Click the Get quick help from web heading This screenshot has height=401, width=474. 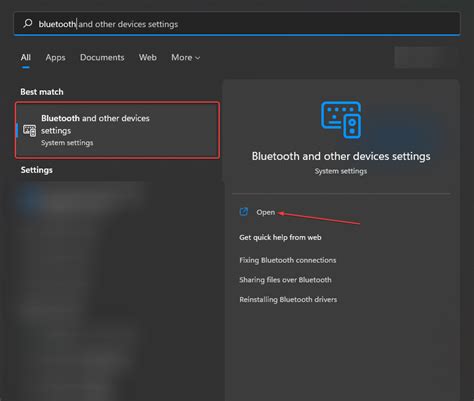[280, 237]
